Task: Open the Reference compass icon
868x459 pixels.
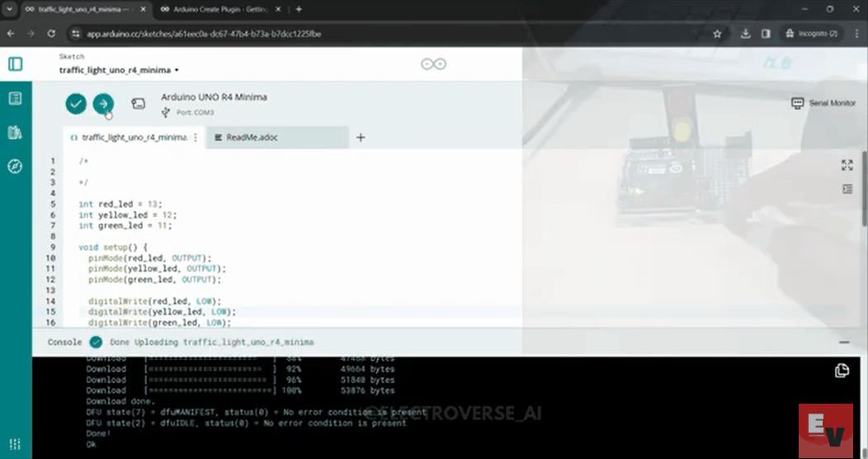Action: tap(16, 166)
